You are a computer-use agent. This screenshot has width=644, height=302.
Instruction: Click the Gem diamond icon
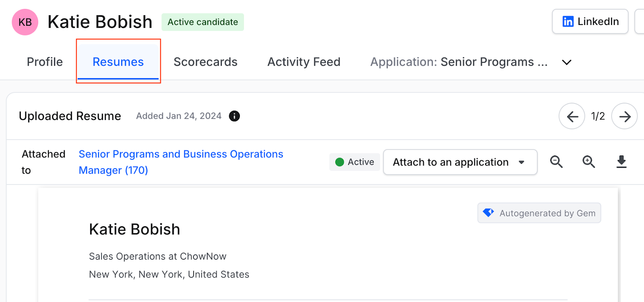click(x=488, y=213)
